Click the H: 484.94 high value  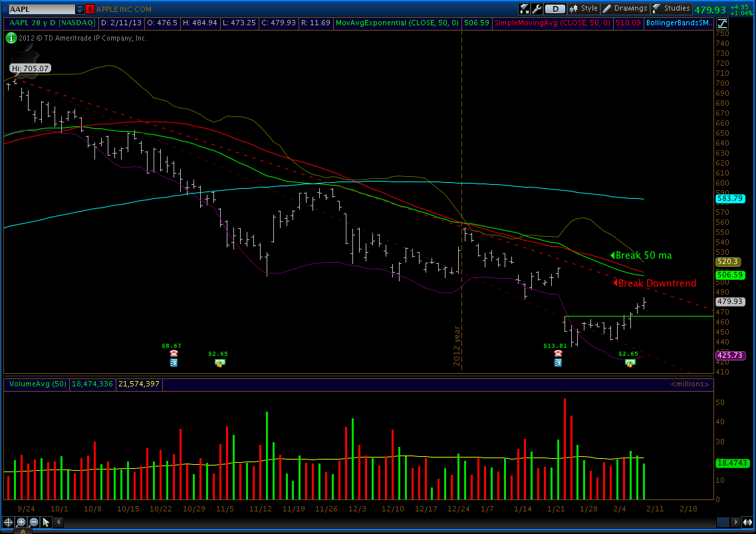(x=200, y=23)
